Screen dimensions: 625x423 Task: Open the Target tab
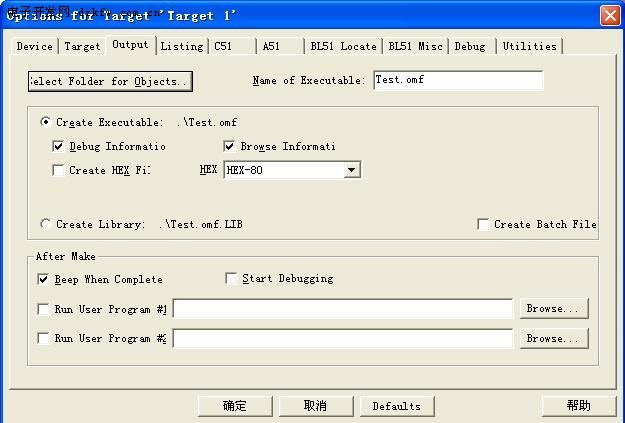(82, 46)
